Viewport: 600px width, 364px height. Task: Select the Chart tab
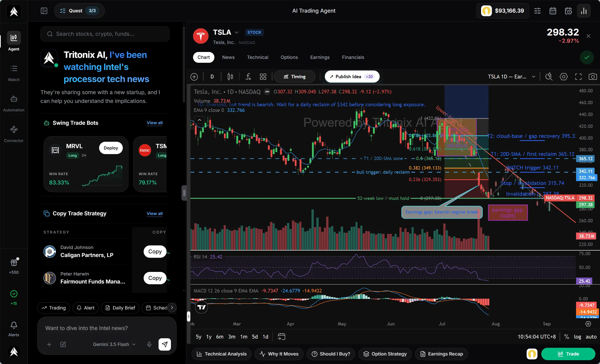click(x=204, y=57)
